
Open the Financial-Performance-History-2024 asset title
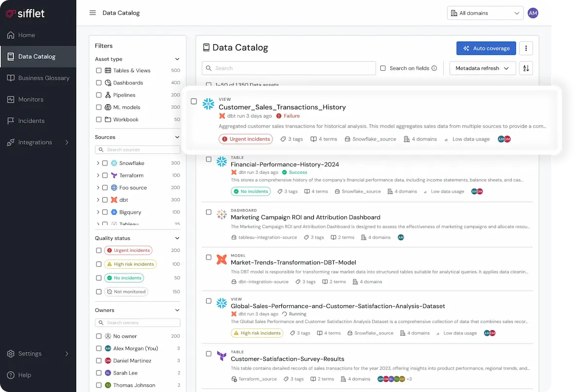(x=285, y=164)
